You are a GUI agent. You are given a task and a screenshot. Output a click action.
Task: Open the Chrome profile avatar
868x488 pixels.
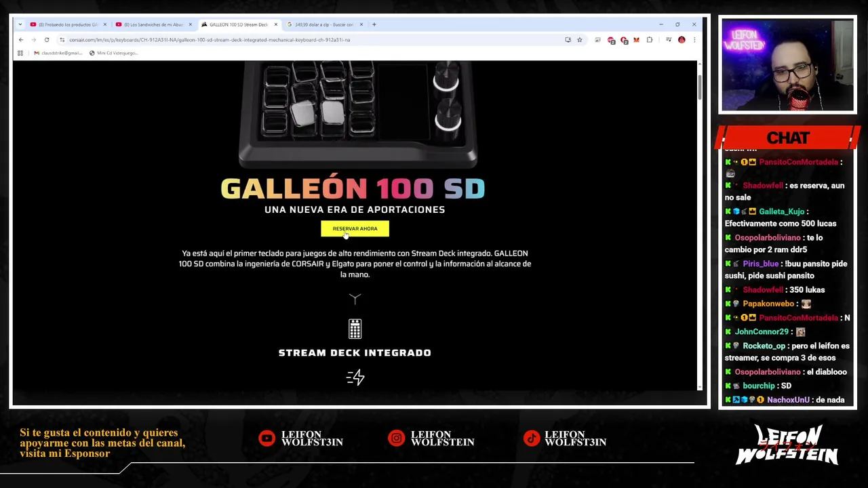coord(682,40)
